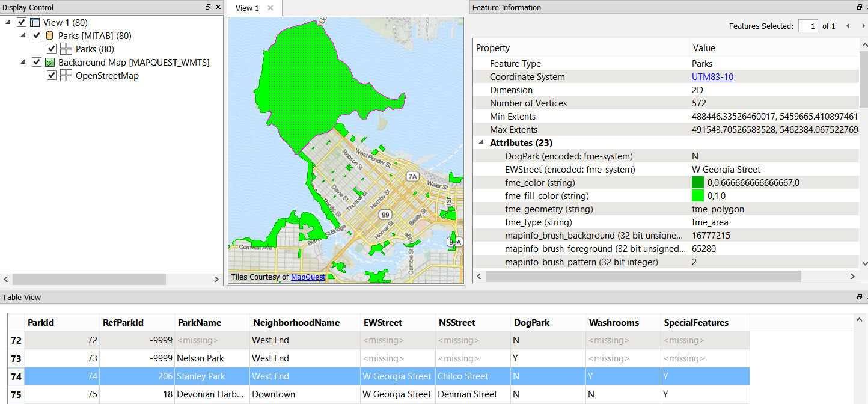Screen dimensions: 868x404
Task: Sort by the ParkName column header
Action: point(212,322)
